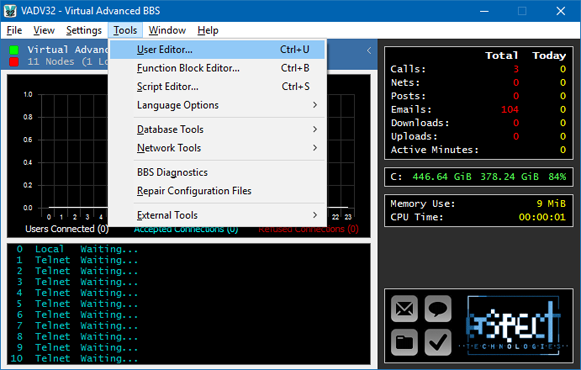The image size is (581, 370).
Task: Click the Aspect Technologies logo
Action: point(513,326)
